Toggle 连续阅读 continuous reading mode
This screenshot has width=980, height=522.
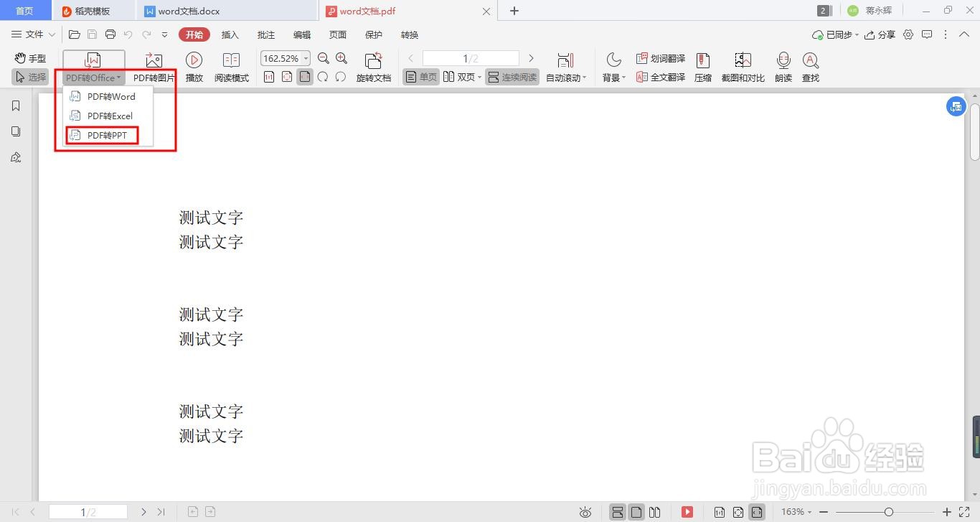coord(512,77)
